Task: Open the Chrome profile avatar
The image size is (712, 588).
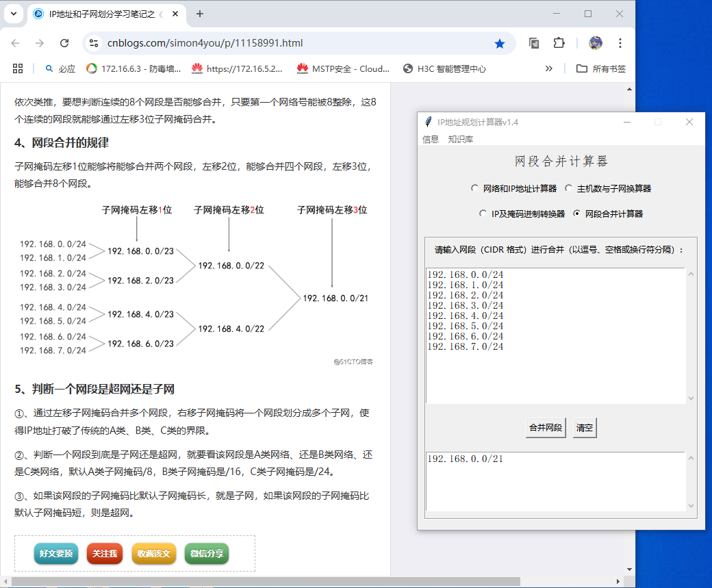Action: click(596, 43)
